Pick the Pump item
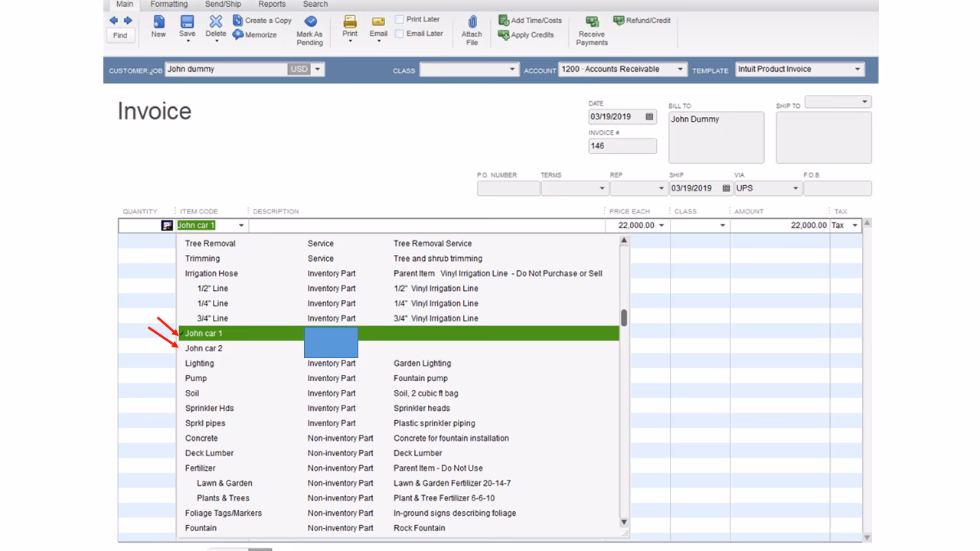Image resolution: width=980 pixels, height=551 pixels. 398,378
